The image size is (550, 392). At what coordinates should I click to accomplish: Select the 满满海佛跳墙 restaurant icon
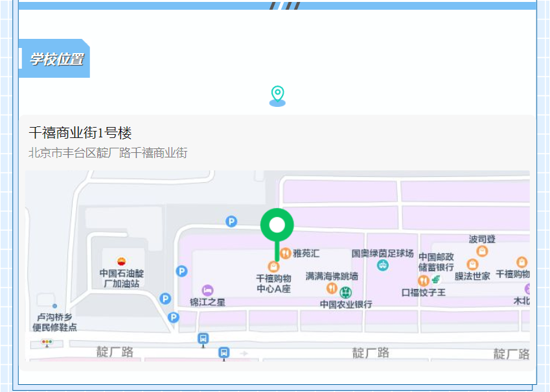point(332,288)
